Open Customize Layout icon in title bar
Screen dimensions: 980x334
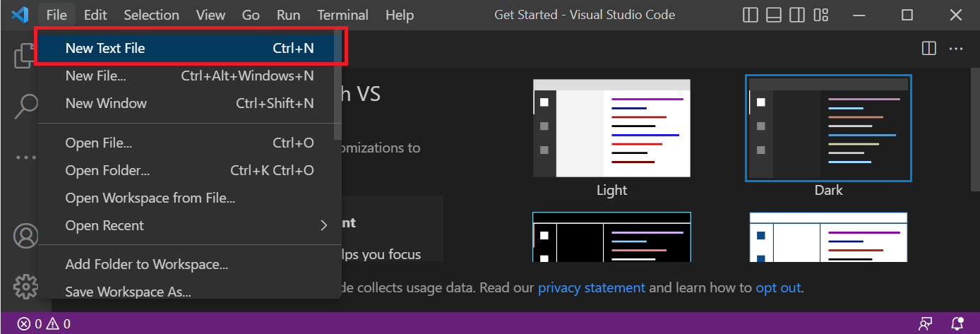(x=820, y=15)
